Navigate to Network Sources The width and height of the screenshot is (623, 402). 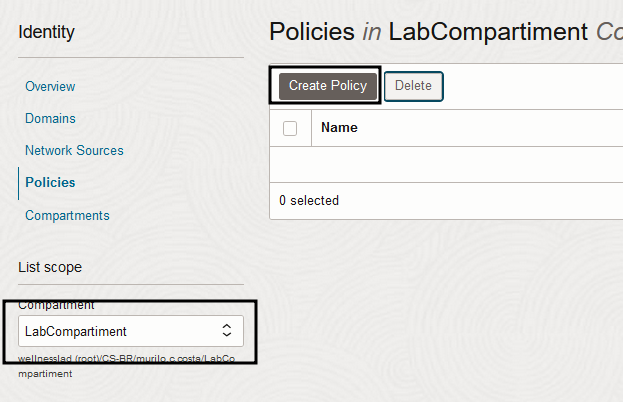(x=74, y=151)
